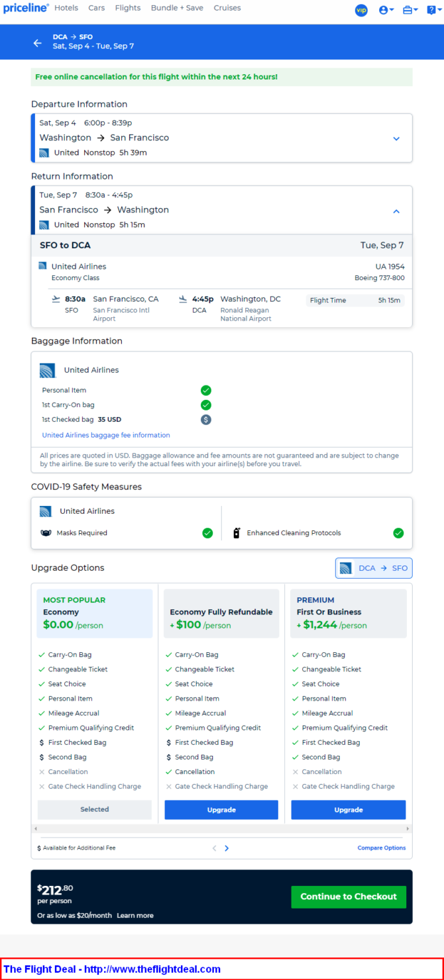The height and width of the screenshot is (980, 444).
Task: Click the United logo in the departure card
Action: (44, 153)
